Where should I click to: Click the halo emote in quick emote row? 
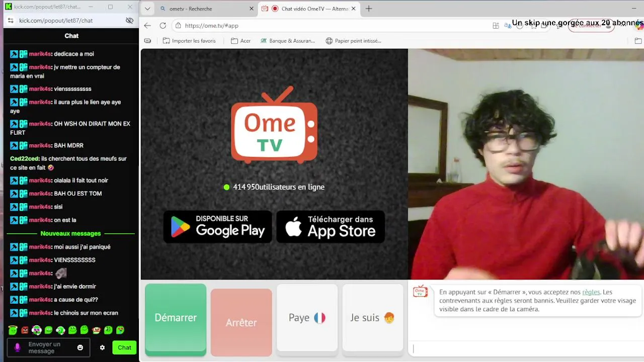coord(13,330)
